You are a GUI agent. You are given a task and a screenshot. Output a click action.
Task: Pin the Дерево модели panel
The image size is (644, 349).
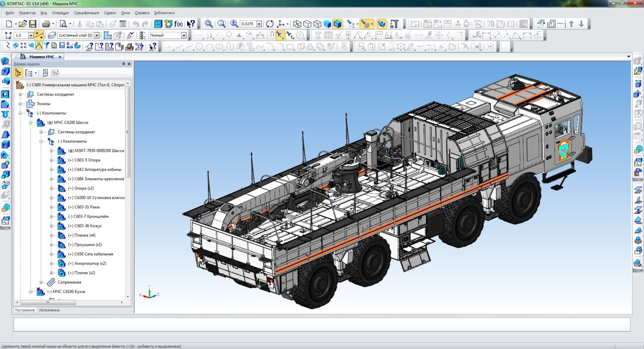point(123,64)
